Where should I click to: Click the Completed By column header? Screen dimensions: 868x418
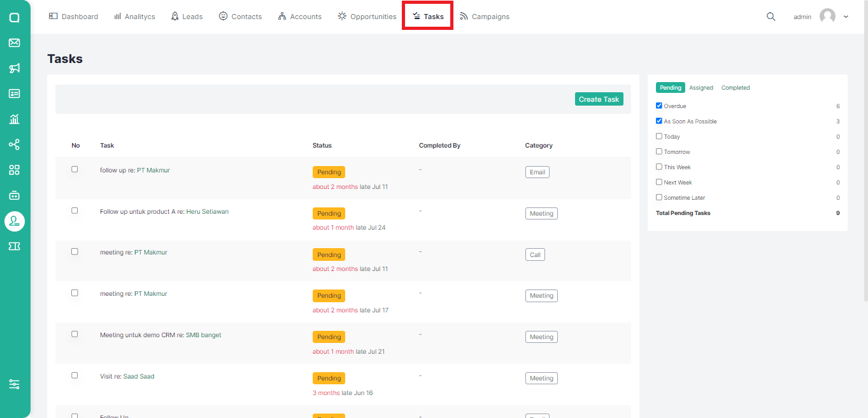pyautogui.click(x=439, y=146)
